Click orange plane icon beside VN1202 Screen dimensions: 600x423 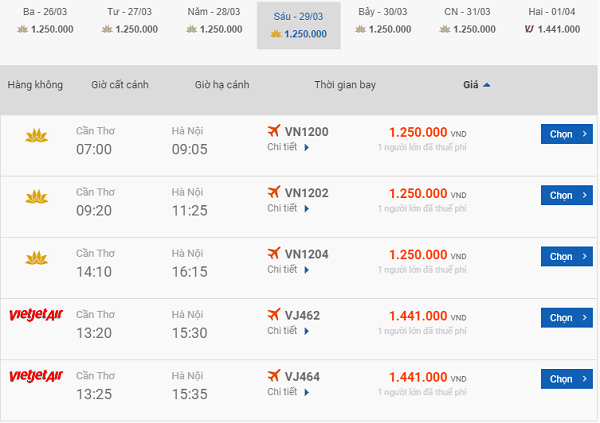click(273, 192)
